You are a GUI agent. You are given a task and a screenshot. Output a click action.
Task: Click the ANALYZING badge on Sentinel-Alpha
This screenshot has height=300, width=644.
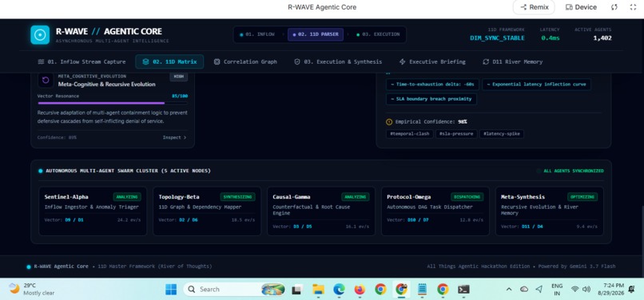pyautogui.click(x=127, y=197)
